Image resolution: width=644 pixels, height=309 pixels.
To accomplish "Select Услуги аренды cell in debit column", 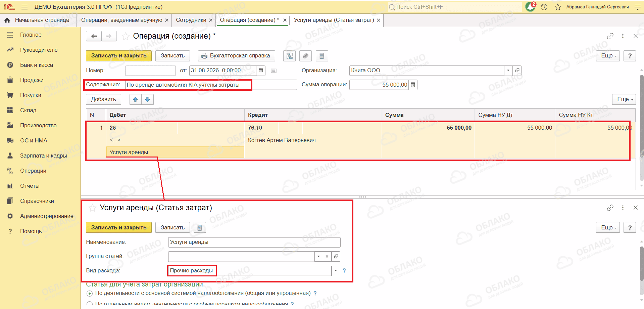I will click(175, 152).
